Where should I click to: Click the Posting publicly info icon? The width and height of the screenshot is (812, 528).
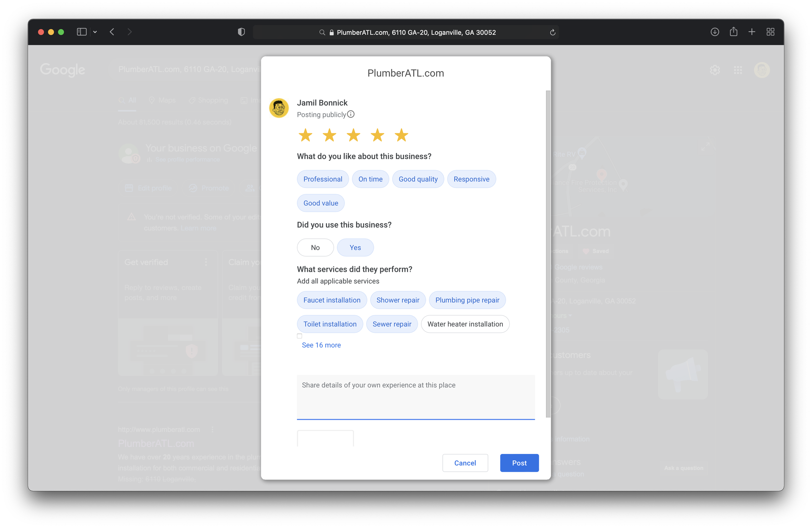[x=351, y=114]
